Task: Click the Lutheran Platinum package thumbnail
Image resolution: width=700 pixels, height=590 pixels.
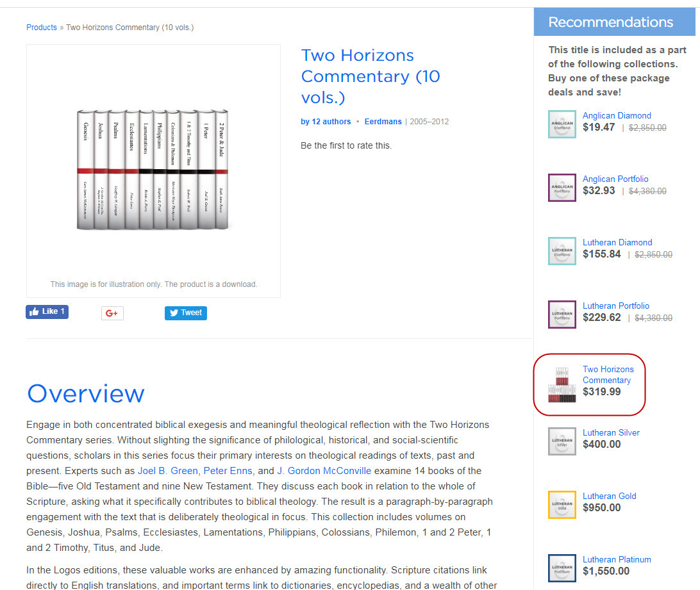Action: [x=562, y=568]
